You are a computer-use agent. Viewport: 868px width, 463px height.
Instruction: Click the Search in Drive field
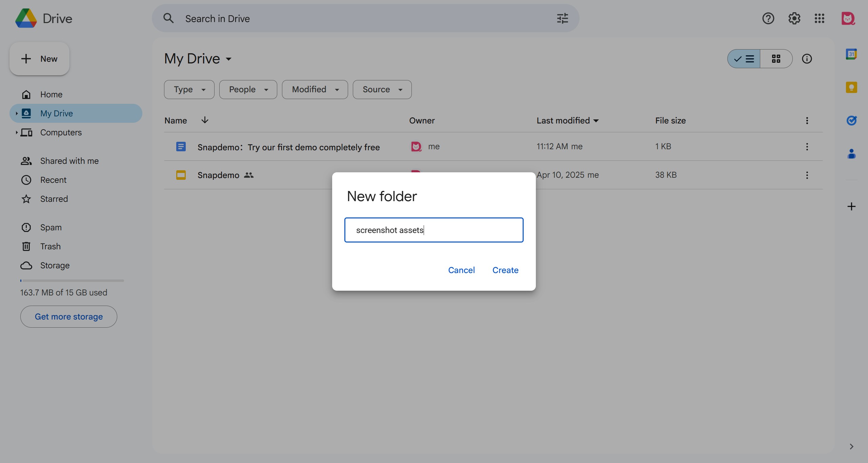(x=365, y=18)
